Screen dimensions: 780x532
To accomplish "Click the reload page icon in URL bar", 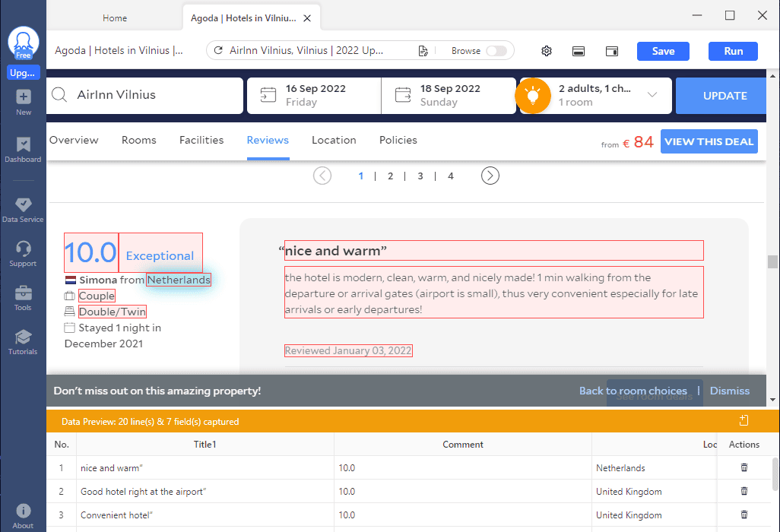I will [x=218, y=50].
